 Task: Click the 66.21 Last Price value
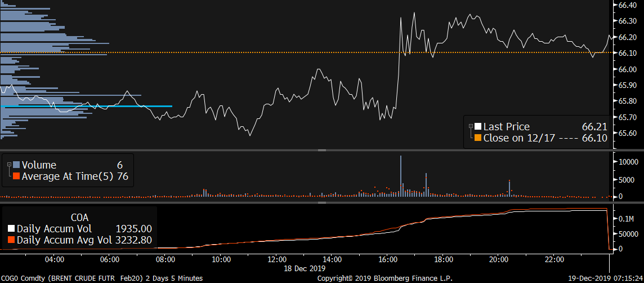click(594, 127)
